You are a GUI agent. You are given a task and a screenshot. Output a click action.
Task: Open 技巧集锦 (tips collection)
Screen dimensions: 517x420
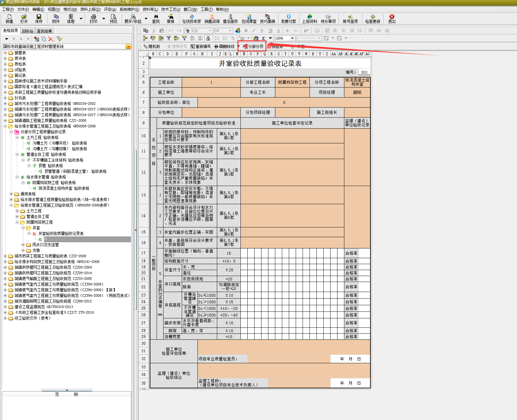267,19
